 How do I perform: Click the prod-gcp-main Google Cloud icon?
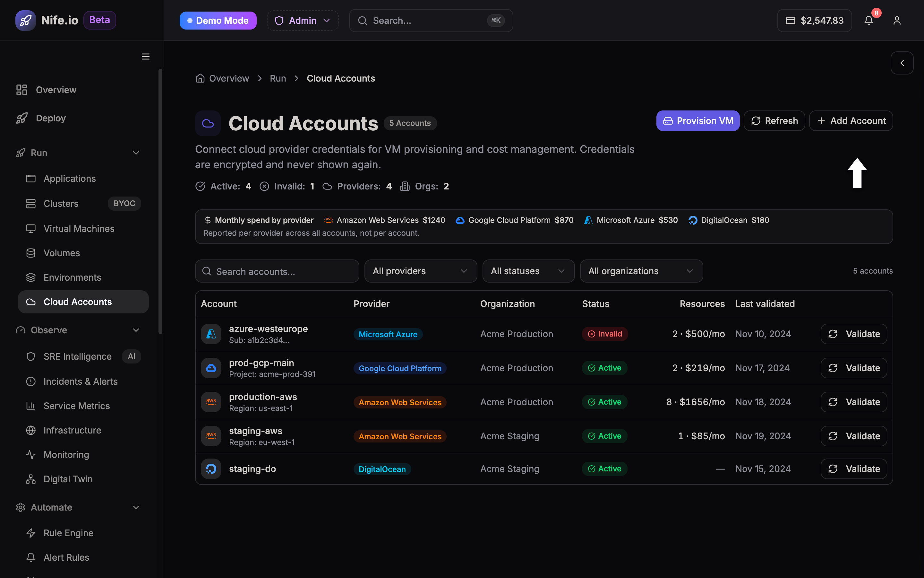tap(211, 368)
